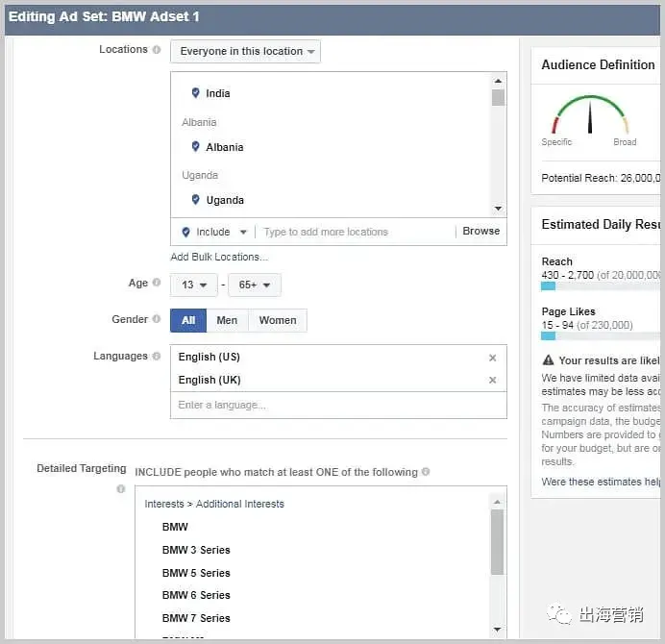This screenshot has height=644, width=665.
Task: Click the Include pin icon
Action: tap(185, 232)
